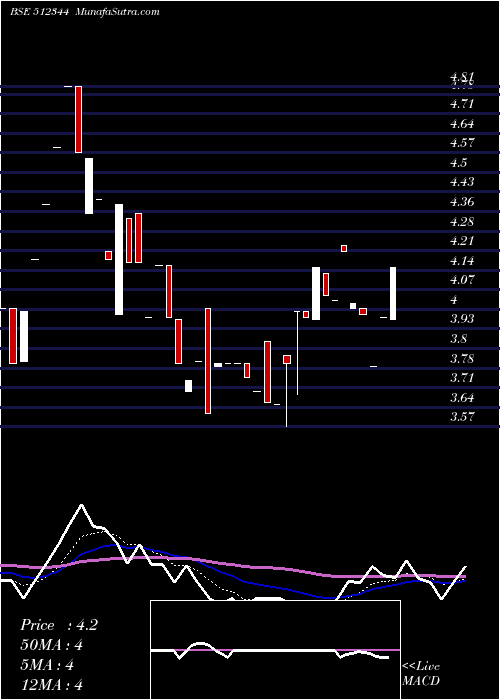The image size is (500, 700).
Task: Click the 3.71 price axis label
Action: point(462,378)
